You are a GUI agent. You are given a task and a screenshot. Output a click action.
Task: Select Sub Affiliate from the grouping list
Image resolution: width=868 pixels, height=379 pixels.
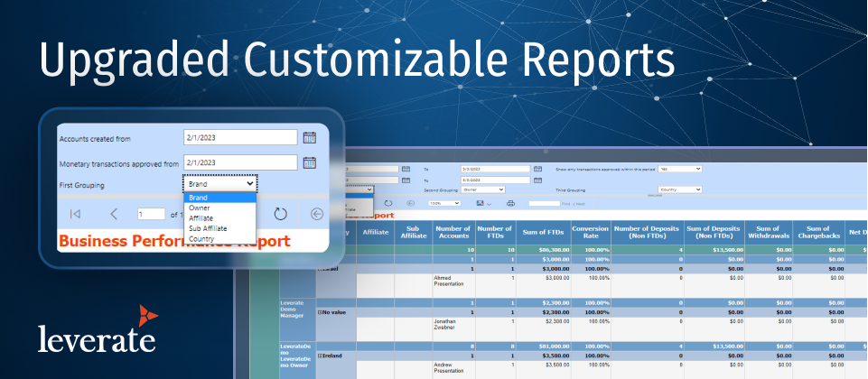coord(209,228)
